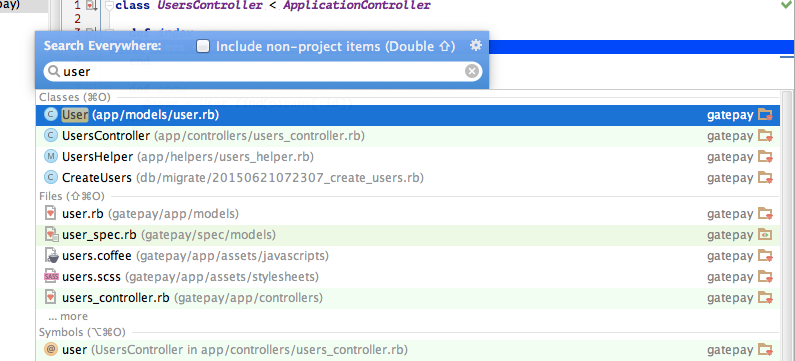Click gutter marker icon on line 1
Viewport: 795px width, 361px height.
91,6
